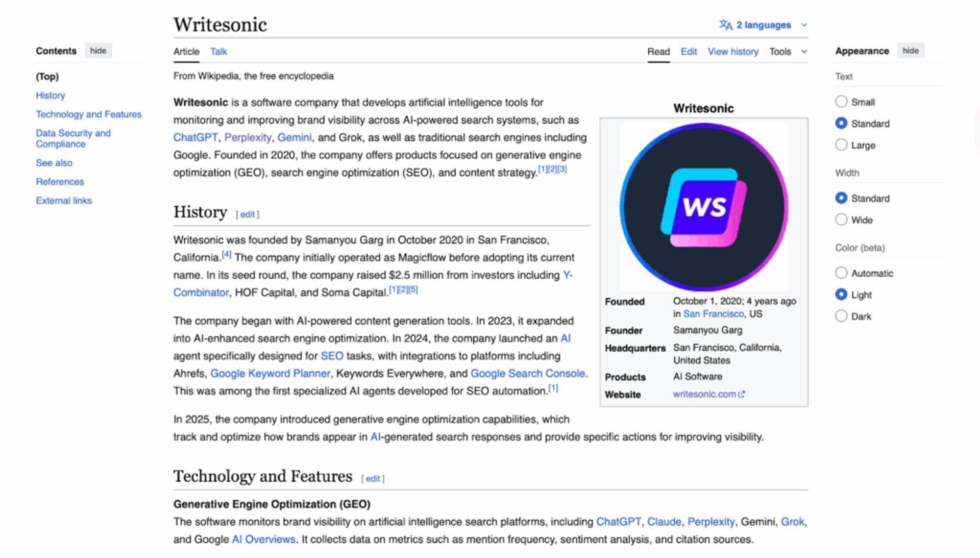Open the Claude link in GEO section

(664, 522)
